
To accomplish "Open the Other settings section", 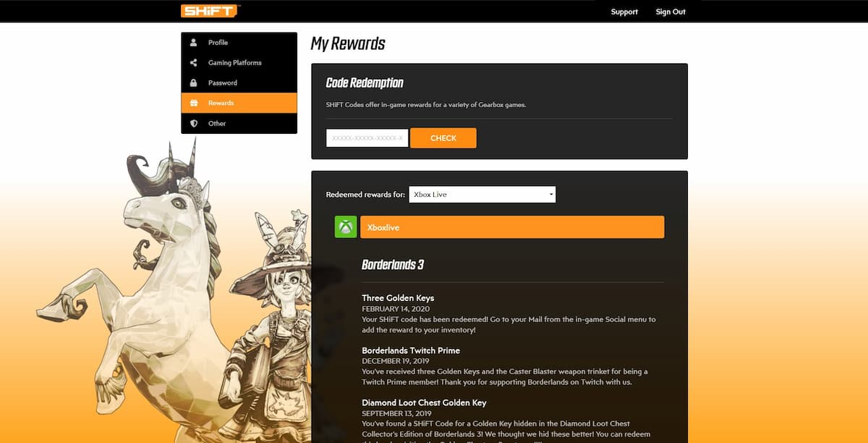I will pyautogui.click(x=217, y=124).
